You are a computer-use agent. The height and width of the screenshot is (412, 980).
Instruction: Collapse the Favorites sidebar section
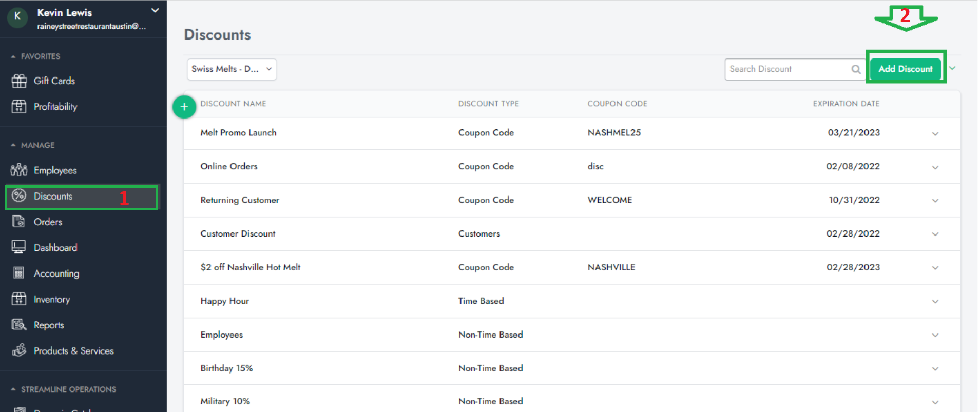(x=13, y=56)
